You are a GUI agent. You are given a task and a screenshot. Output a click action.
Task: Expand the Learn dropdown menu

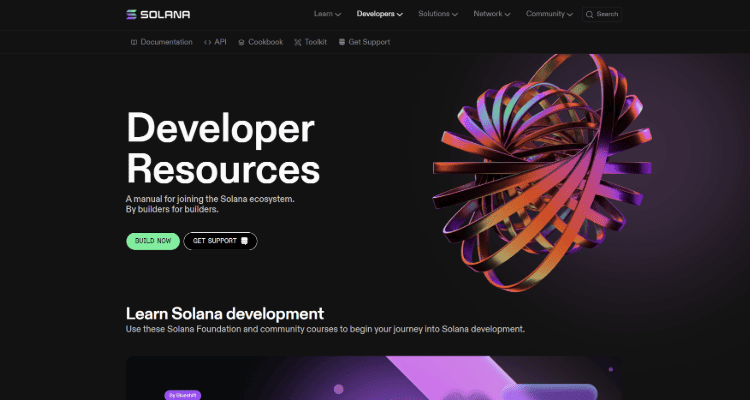pos(327,14)
